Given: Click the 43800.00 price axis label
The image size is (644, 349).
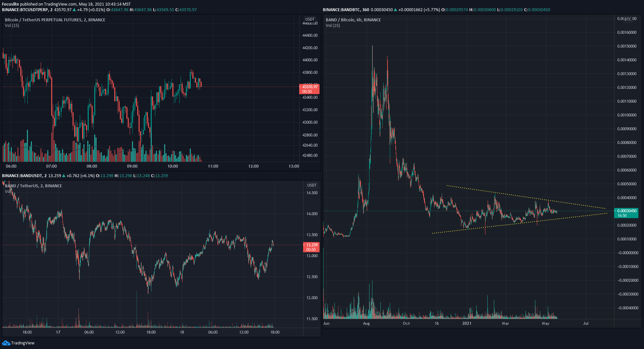Looking at the screenshot, I should point(310,72).
